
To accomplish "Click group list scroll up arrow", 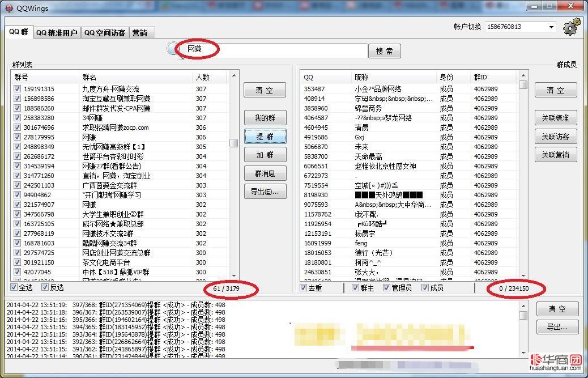I will 234,75.
